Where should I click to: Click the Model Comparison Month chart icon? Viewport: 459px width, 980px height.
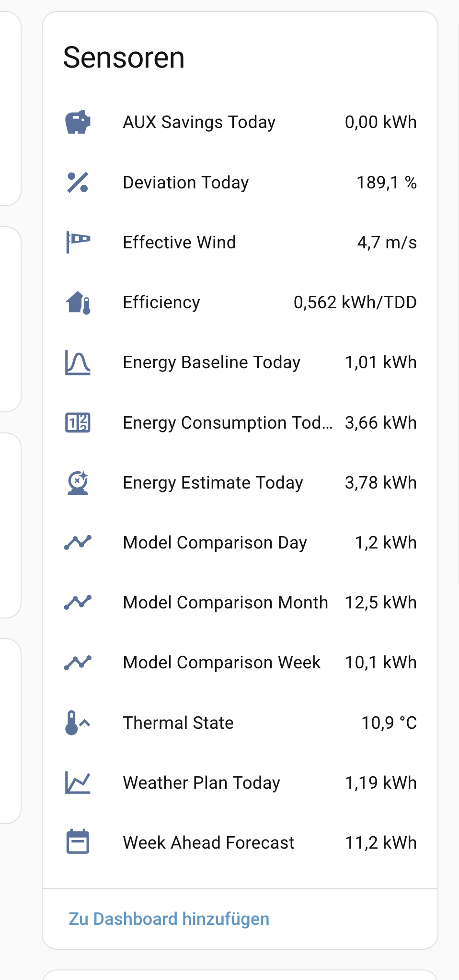[x=78, y=602]
